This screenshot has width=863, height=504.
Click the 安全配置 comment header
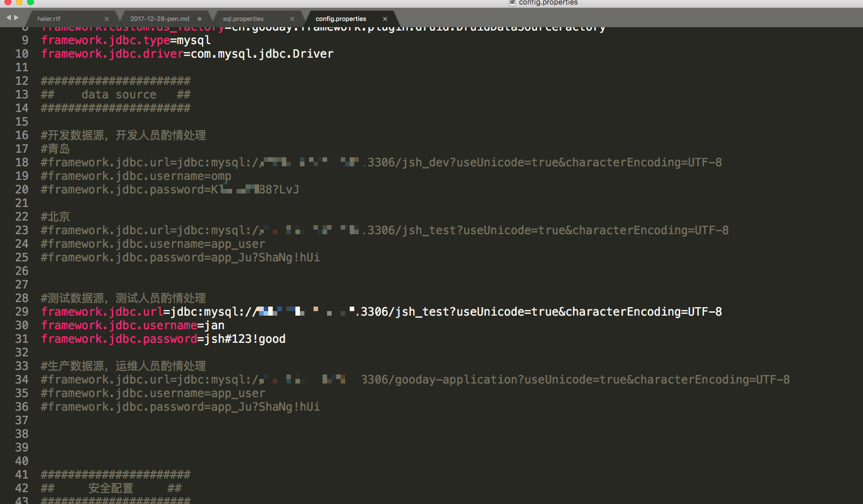[x=111, y=488]
